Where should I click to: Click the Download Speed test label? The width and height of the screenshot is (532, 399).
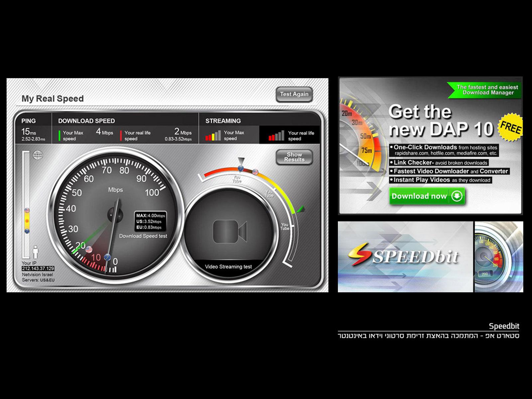click(143, 236)
